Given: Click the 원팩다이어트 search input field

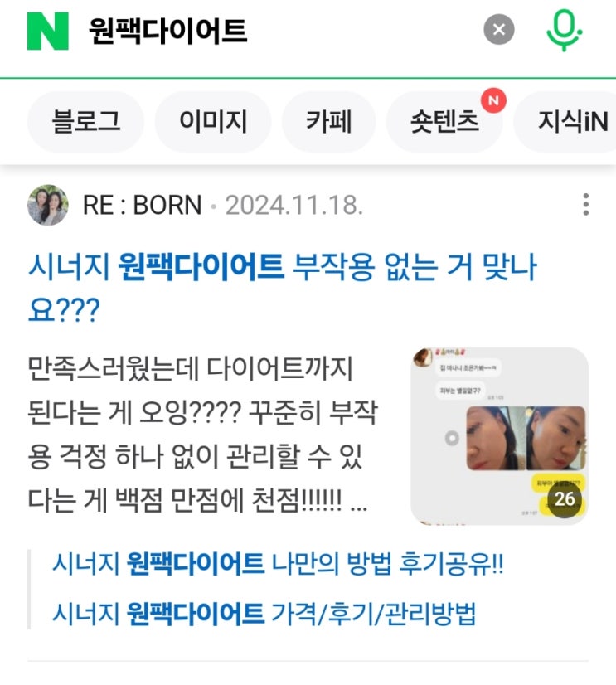Looking at the screenshot, I should click(279, 31).
